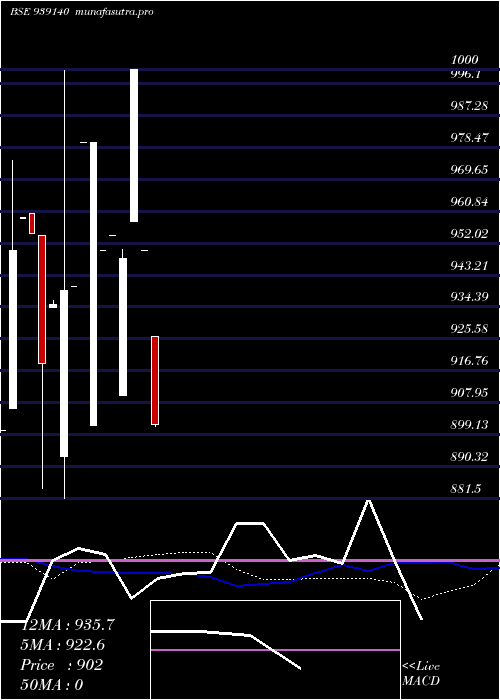Click the 899.13 price level label

pos(469,425)
